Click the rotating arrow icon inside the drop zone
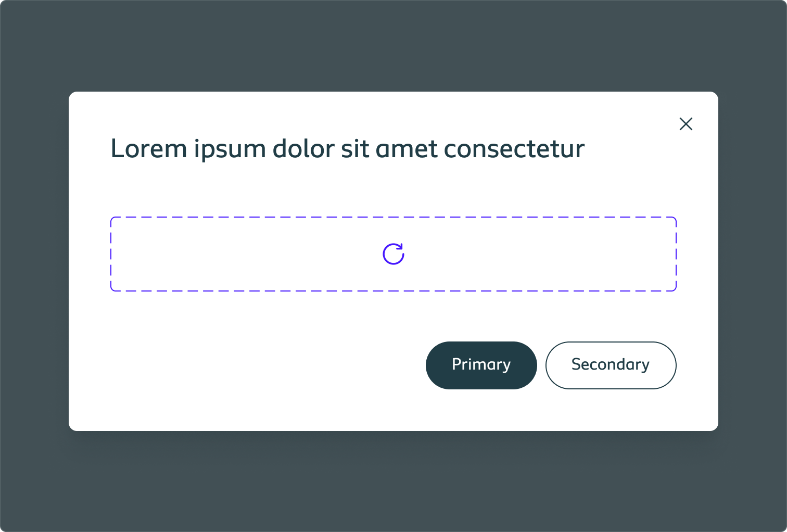 [x=393, y=254]
